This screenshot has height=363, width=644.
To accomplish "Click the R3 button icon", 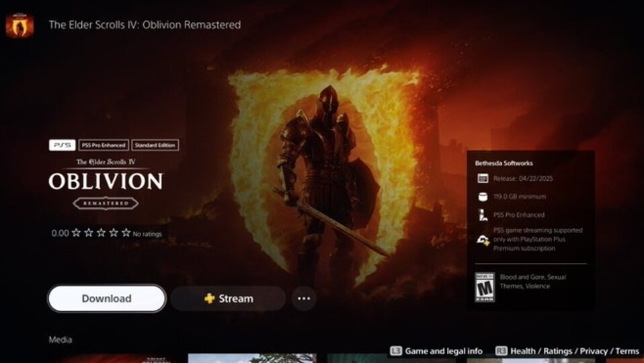I will tap(501, 351).
